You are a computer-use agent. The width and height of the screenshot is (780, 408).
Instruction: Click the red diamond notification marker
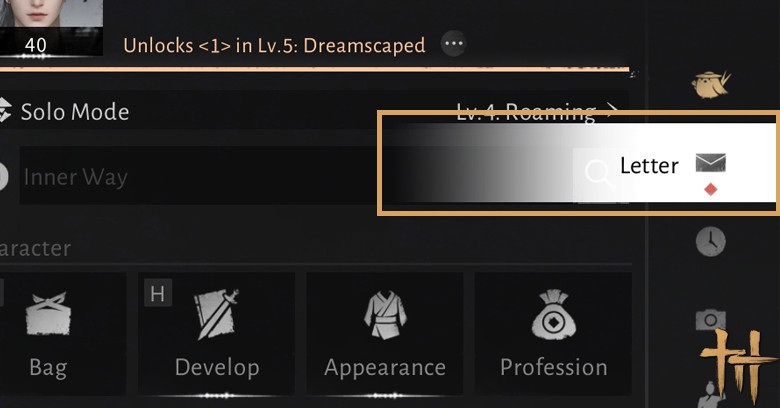(x=711, y=190)
